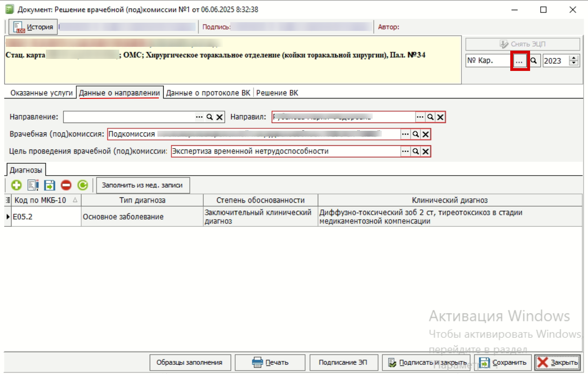588x374 pixels.
Task: Select 'Заключительный клинический диагноз' cell
Action: click(261, 217)
